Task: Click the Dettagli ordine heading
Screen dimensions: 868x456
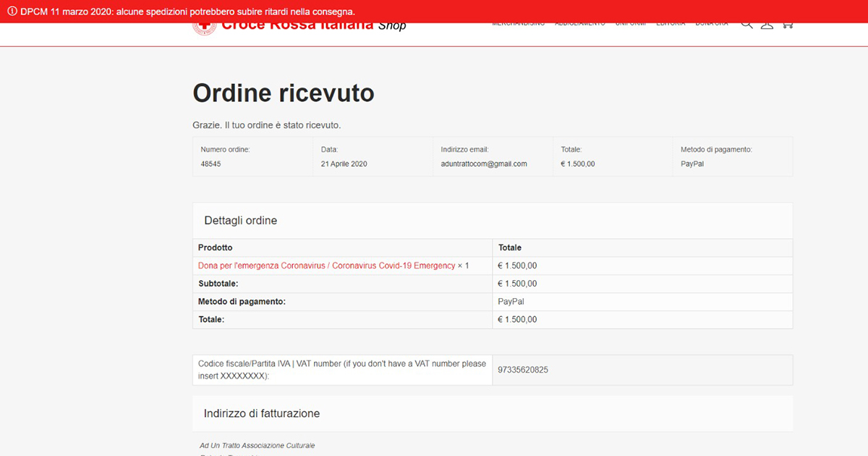Action: click(241, 220)
